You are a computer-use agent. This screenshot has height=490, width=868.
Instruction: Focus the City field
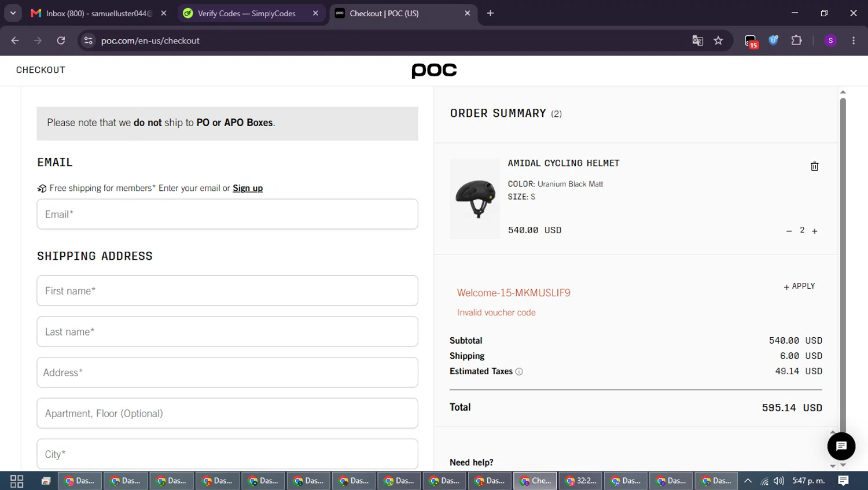pos(227,454)
